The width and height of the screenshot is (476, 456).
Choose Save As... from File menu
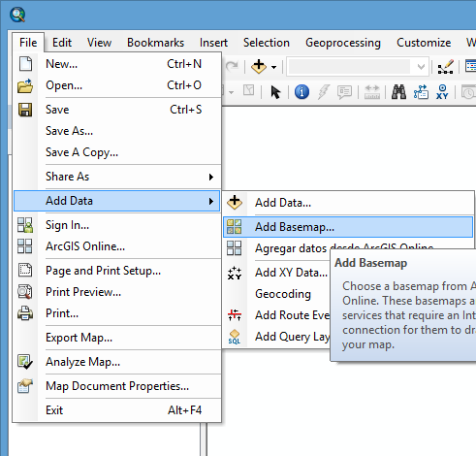(x=116, y=131)
